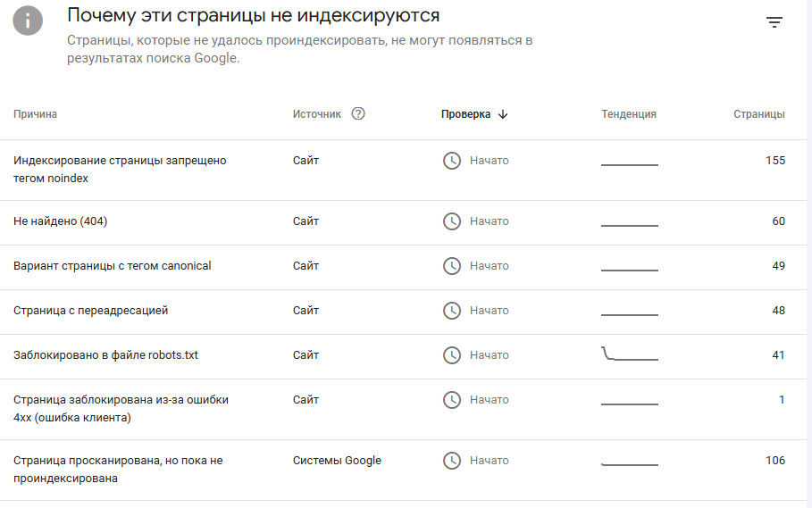Click the clock icon in the canonical row

coord(452,266)
